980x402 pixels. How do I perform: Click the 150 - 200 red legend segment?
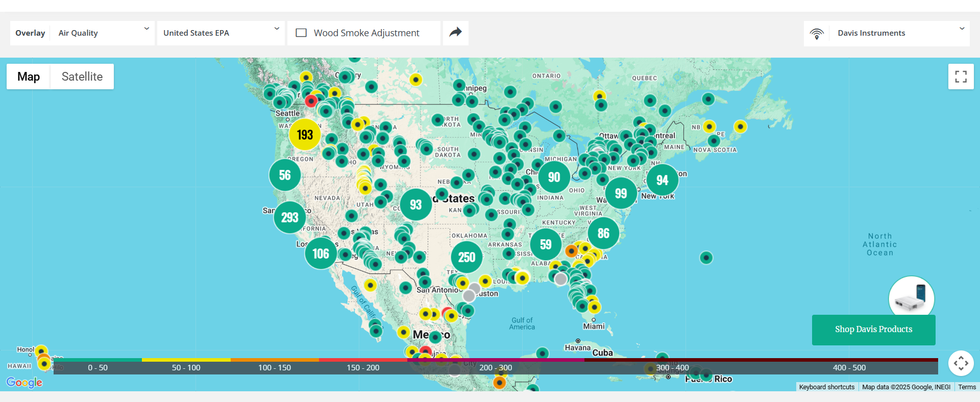[363, 366]
